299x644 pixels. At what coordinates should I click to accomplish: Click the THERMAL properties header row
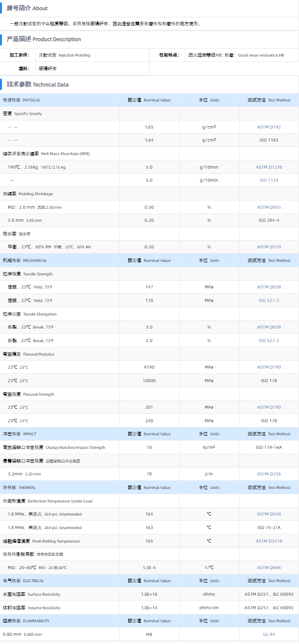[19, 487]
